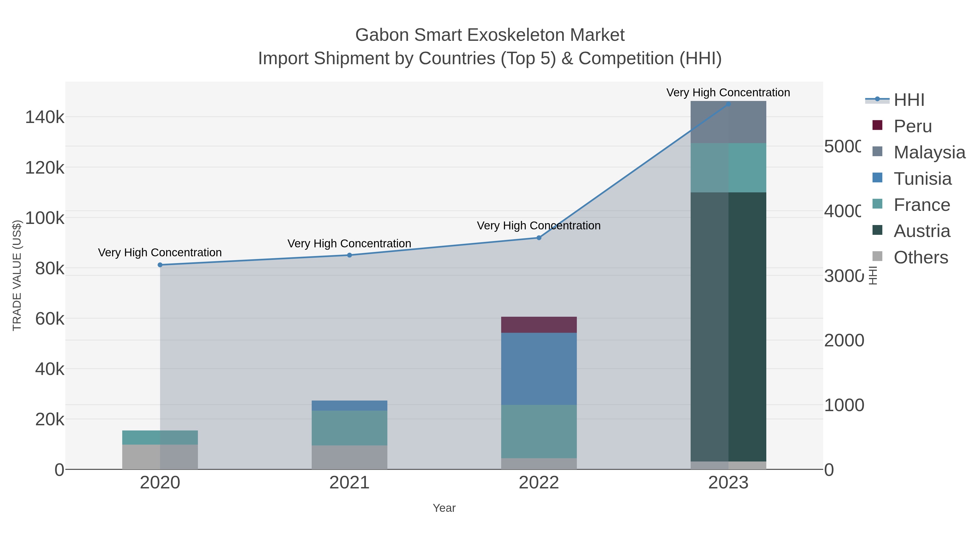Click the France segment of 2022 bar
This screenshot has width=980, height=551.
pyautogui.click(x=539, y=432)
